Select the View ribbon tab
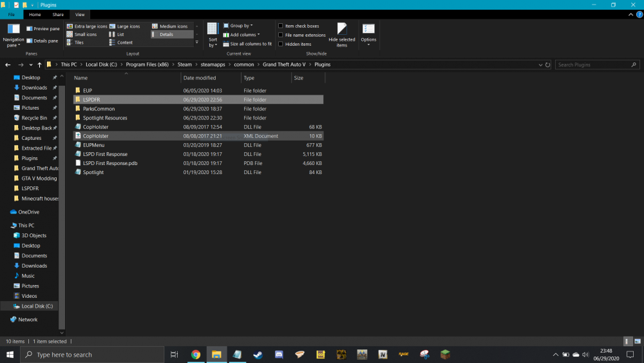The image size is (644, 363). [80, 14]
